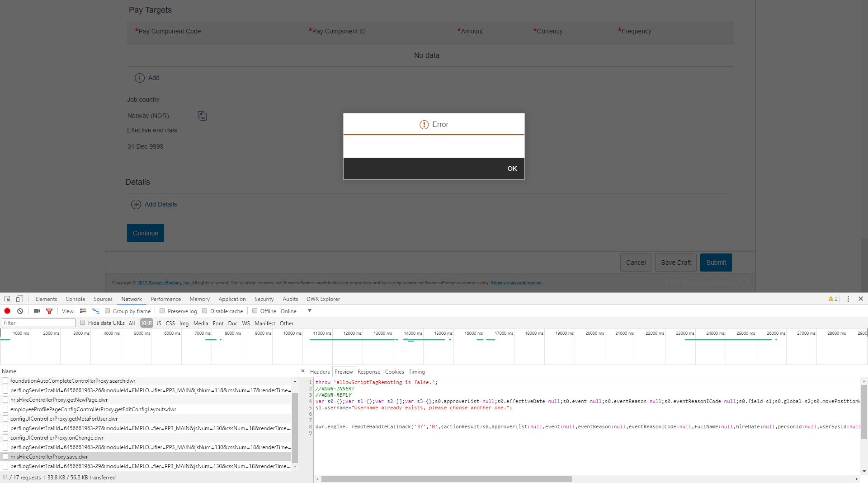Open the Application tab

(232, 299)
